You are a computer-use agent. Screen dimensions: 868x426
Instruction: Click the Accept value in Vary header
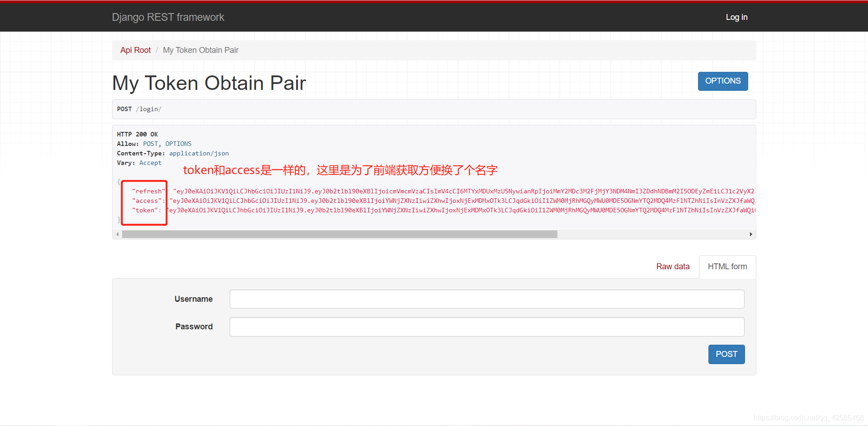pyautogui.click(x=150, y=163)
